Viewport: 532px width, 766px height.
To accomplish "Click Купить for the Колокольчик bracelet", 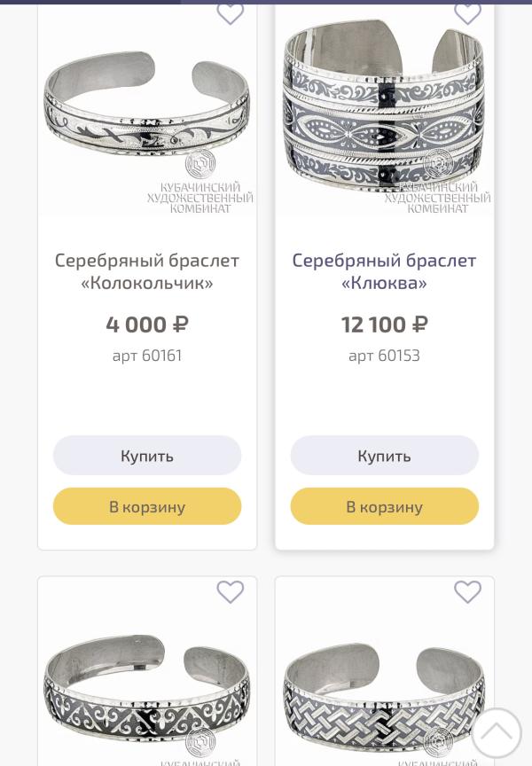I will coord(147,456).
